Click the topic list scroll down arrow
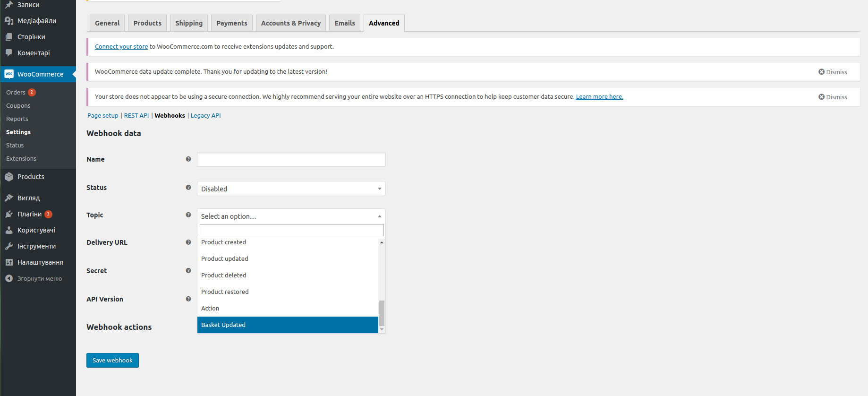Screen dimensions: 868x396 [382, 329]
